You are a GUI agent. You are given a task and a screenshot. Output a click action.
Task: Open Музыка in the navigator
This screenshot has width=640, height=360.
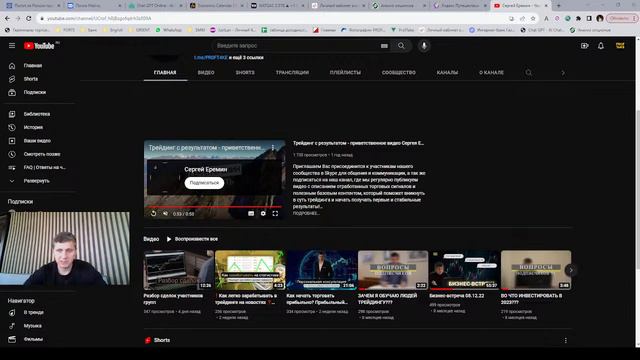(33, 326)
